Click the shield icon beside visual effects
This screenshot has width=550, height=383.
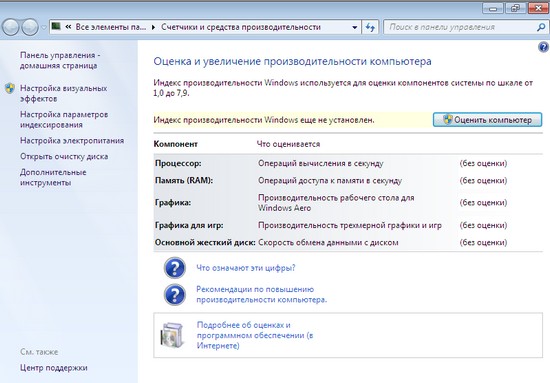(10, 88)
